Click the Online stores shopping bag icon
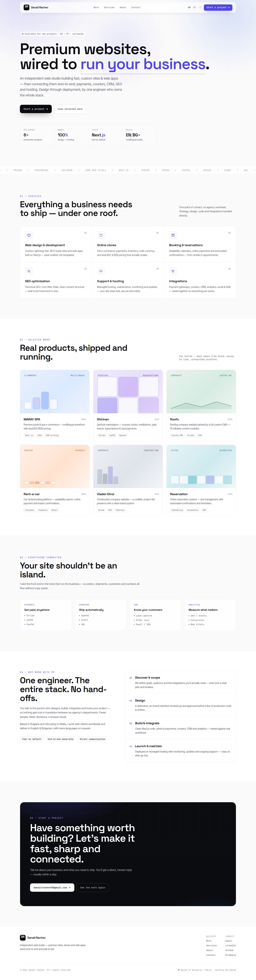 pyautogui.click(x=101, y=235)
